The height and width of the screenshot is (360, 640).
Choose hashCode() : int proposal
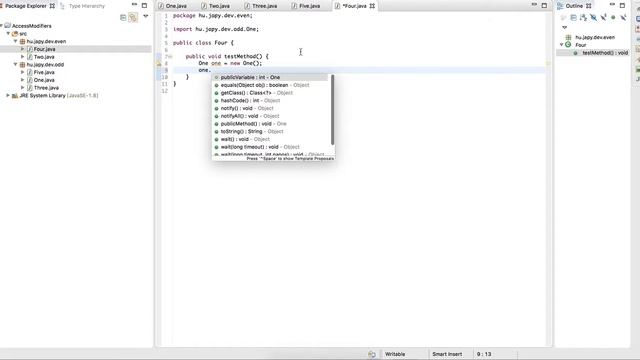pos(270,101)
